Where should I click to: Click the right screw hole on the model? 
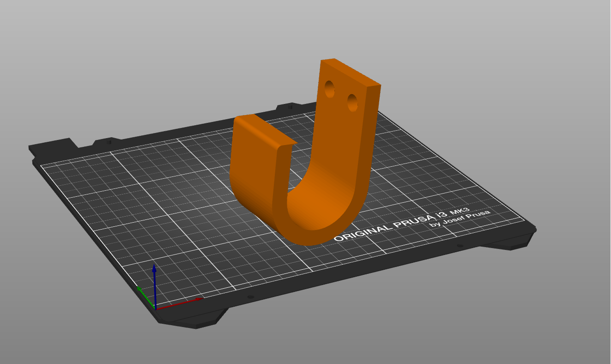(x=351, y=102)
